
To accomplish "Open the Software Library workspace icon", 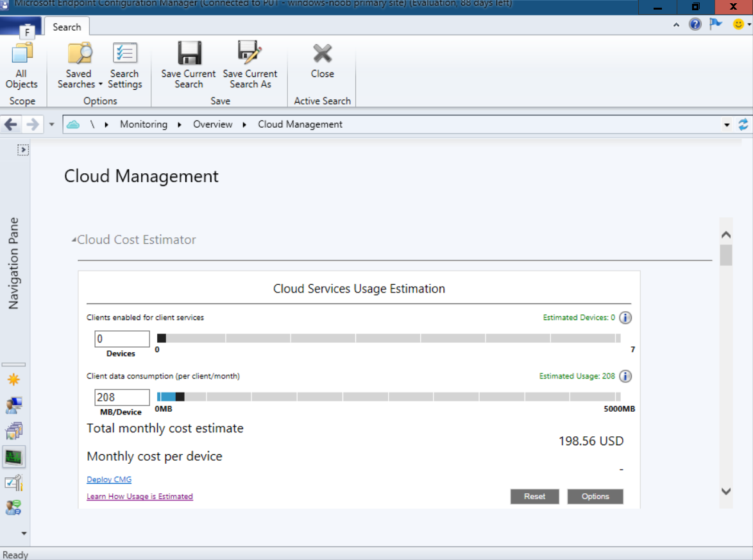I will click(x=14, y=431).
